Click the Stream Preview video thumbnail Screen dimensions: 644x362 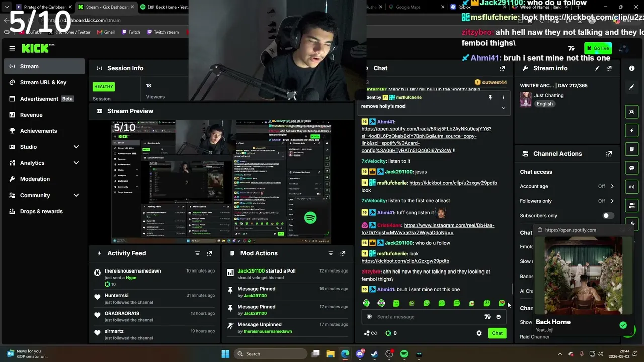[x=221, y=182]
